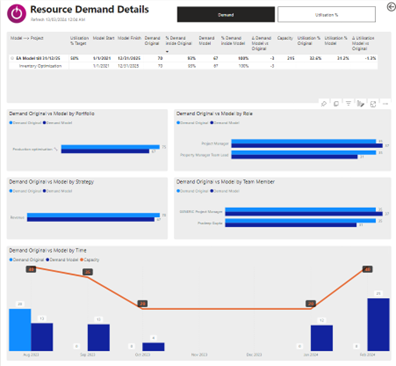This screenshot has height=366, width=396.
Task: Open the more options ellipsis
Action: pos(385,104)
